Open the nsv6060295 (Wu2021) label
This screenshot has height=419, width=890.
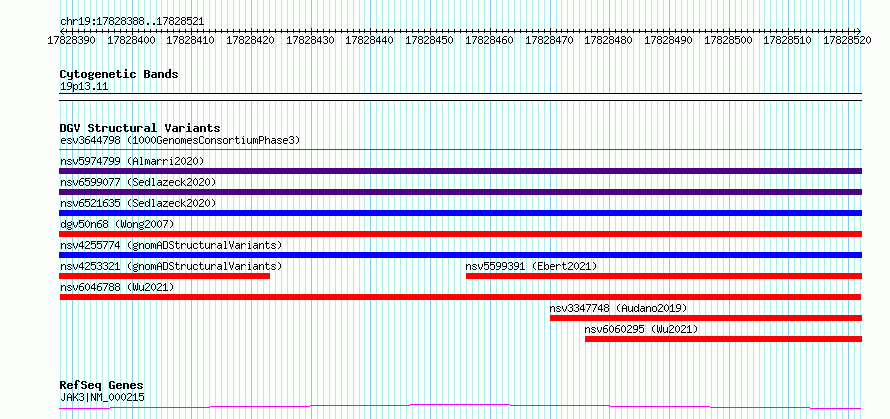click(x=641, y=329)
